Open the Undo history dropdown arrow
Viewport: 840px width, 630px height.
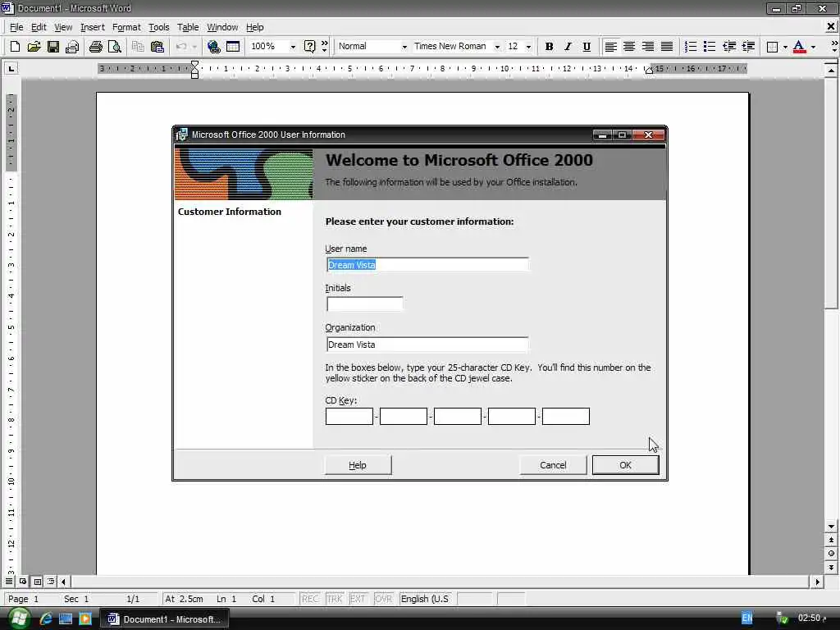pyautogui.click(x=194, y=47)
